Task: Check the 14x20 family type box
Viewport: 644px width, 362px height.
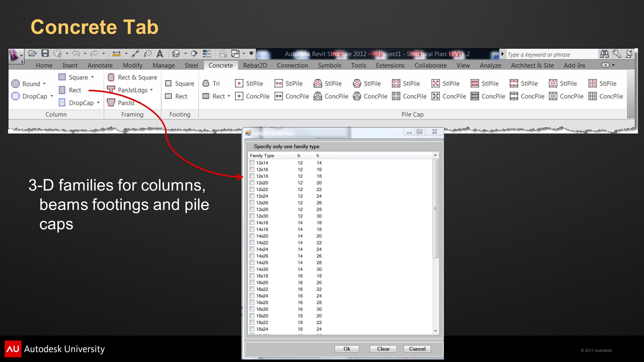Action: (x=252, y=236)
